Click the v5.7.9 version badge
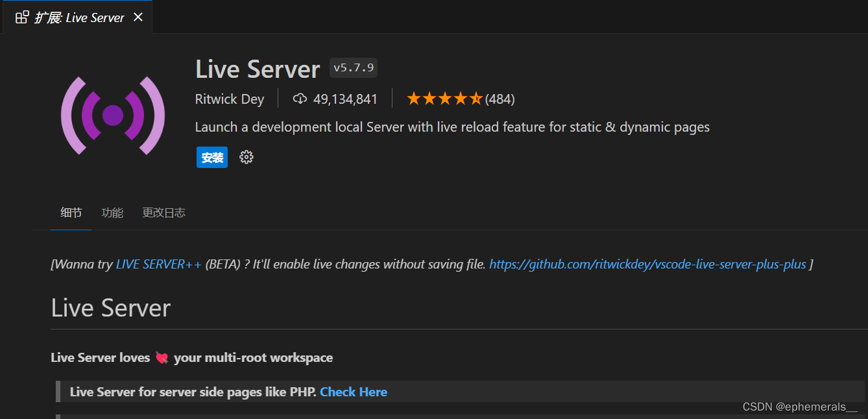The width and height of the screenshot is (868, 419). pos(354,68)
